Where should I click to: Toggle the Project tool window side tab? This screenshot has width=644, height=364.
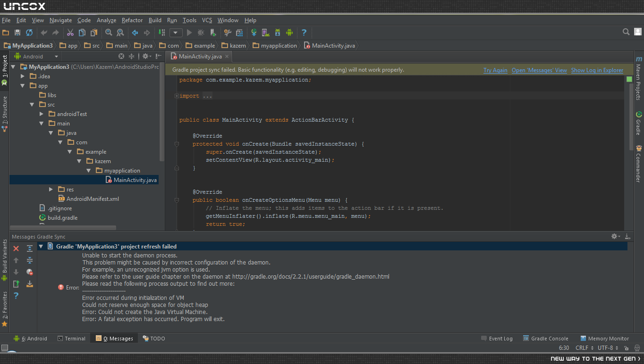pyautogui.click(x=5, y=70)
